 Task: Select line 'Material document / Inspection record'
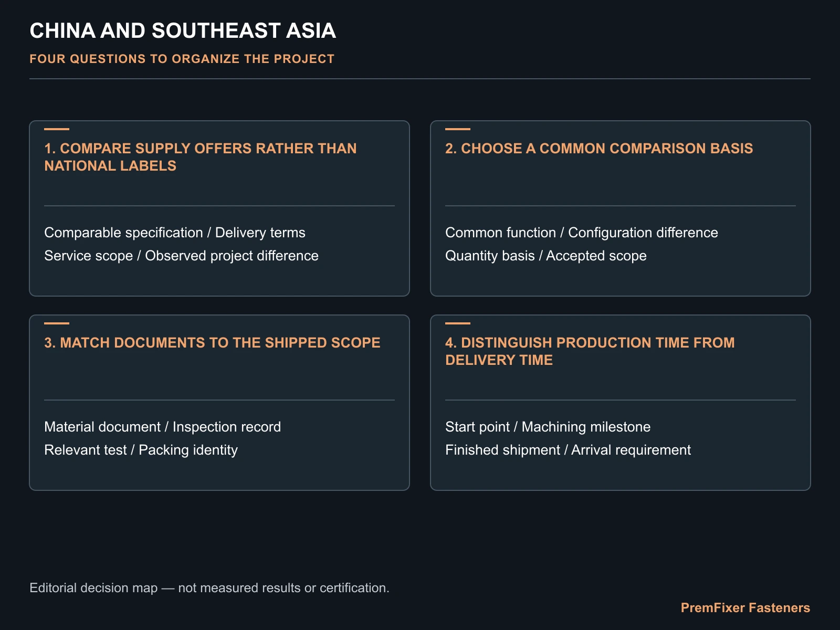[x=162, y=427]
